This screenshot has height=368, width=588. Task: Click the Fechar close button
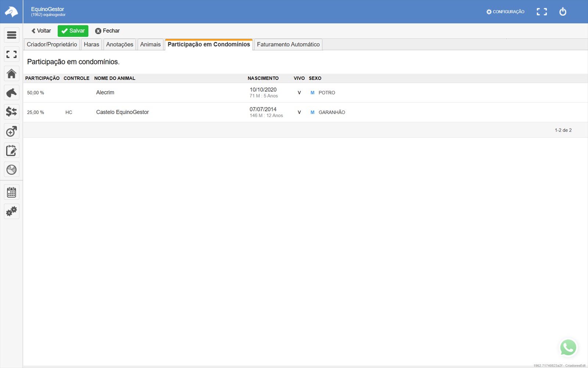(x=107, y=31)
